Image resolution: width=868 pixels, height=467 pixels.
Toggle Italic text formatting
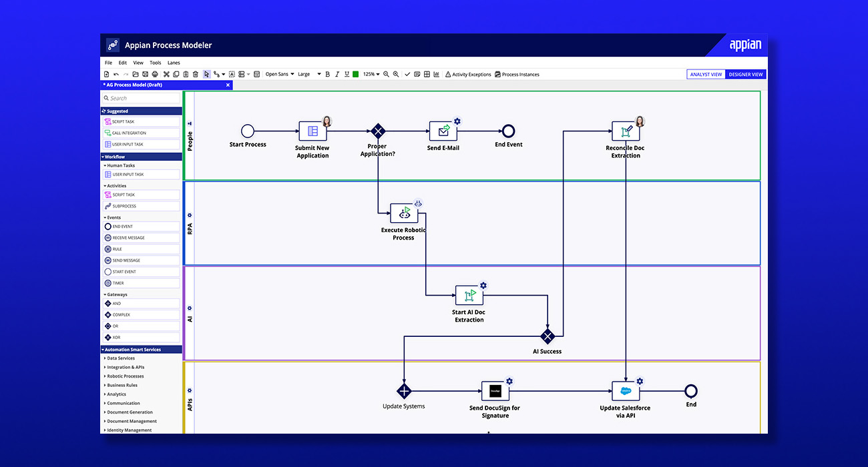tap(337, 74)
